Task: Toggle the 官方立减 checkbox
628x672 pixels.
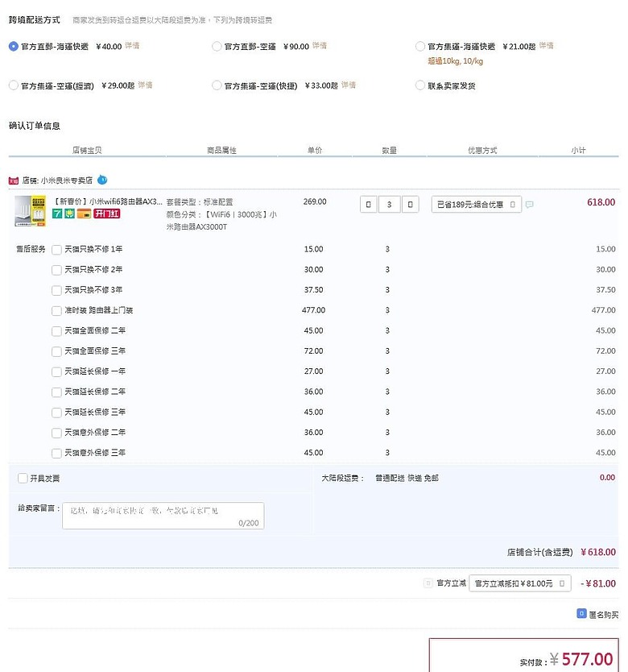Action: click(428, 583)
